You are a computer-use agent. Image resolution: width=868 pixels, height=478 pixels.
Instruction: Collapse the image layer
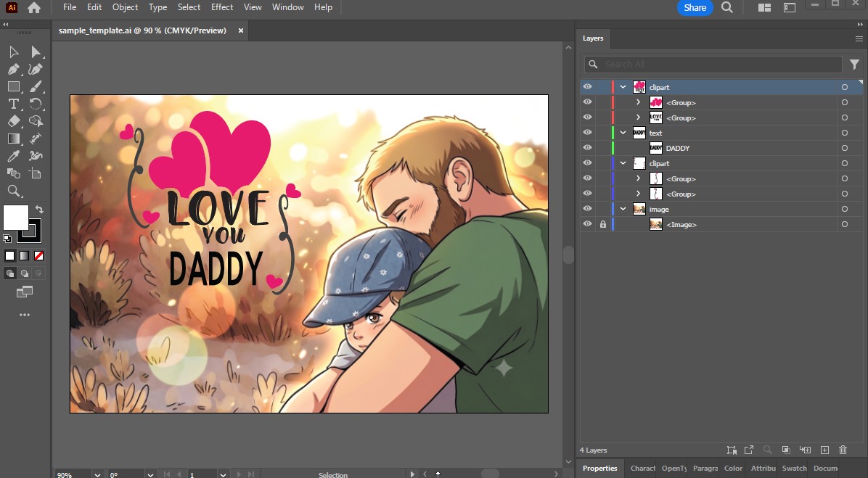[623, 209]
